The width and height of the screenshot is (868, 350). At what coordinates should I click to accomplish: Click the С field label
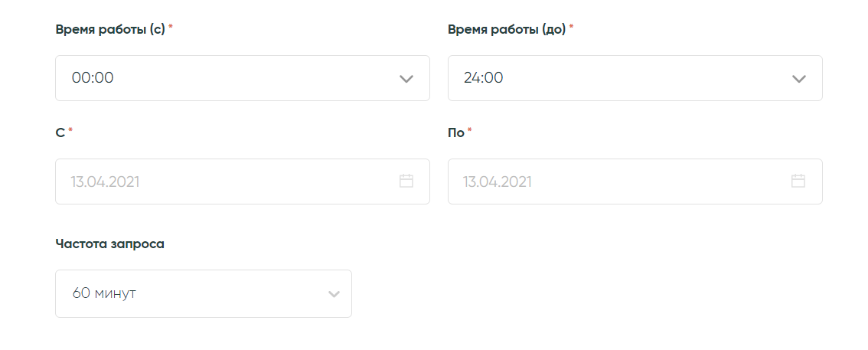click(60, 132)
